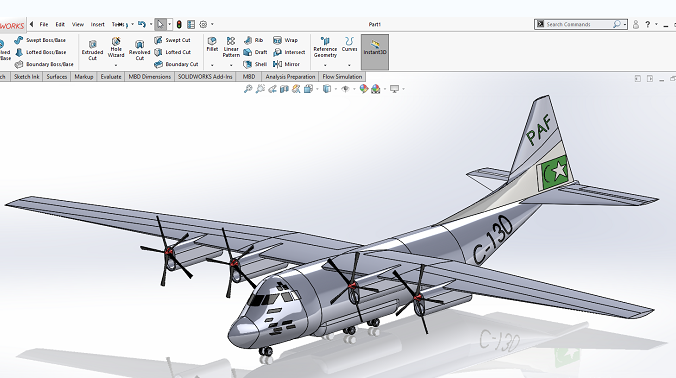The width and height of the screenshot is (676, 378).
Task: Select the Draft tool
Action: 256,52
